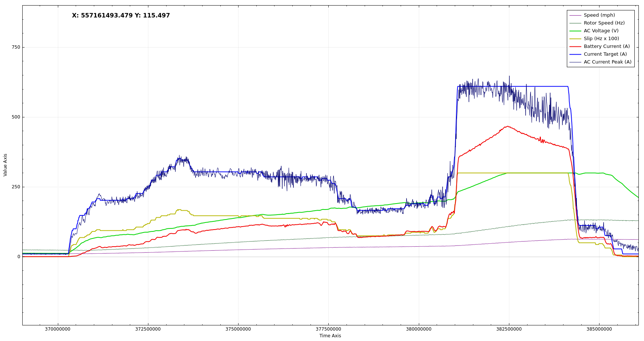
Task: Click the red Battery Current line swatch in legend
Action: point(575,46)
